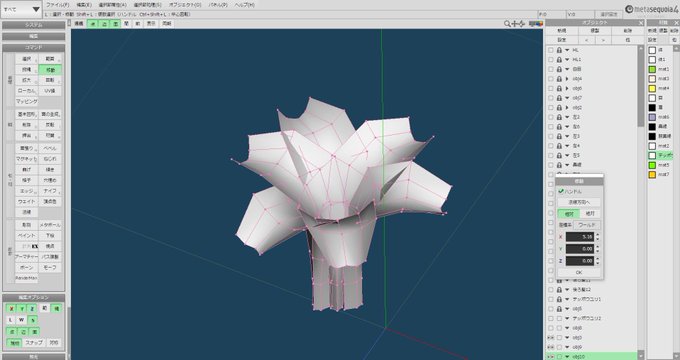Click the lock icon of チッポウユリ1

coord(559,299)
